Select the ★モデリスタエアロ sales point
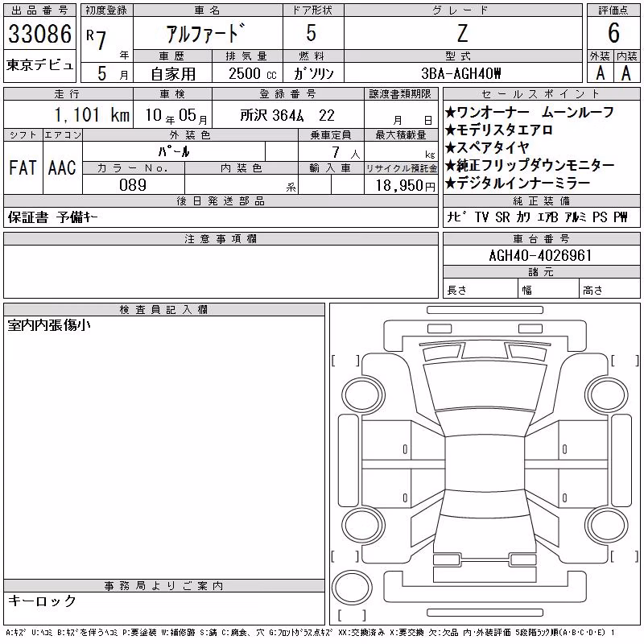Screen dimensions: 644x644 click(498, 130)
